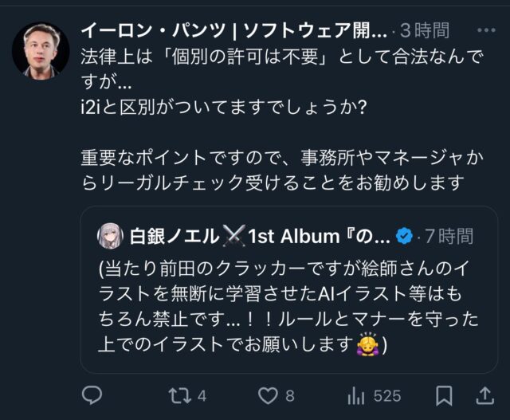This screenshot has height=420, width=510.
Task: Open the three-dot more options menu
Action: click(x=486, y=30)
